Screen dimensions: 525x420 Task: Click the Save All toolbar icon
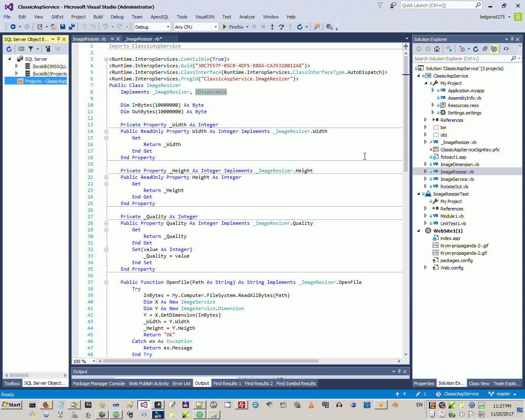coord(72,27)
